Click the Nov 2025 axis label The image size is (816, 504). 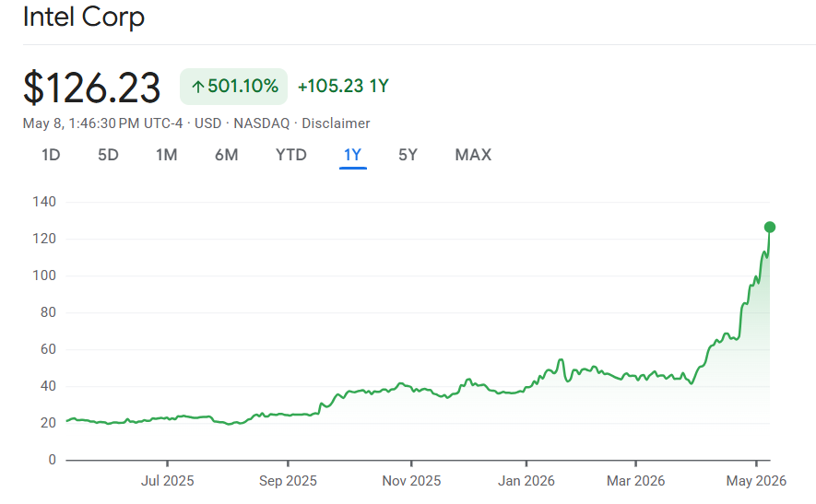411,481
